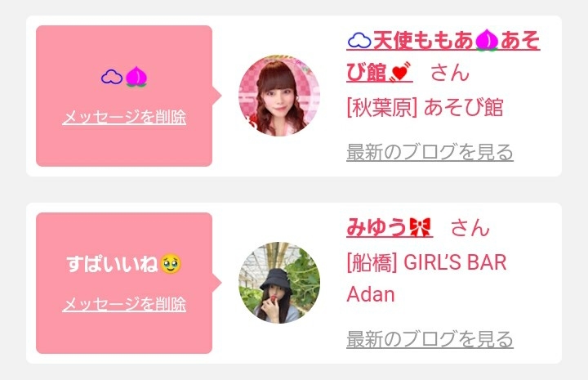
Task: Click the さん honorific after みゆう
Action: (470, 228)
